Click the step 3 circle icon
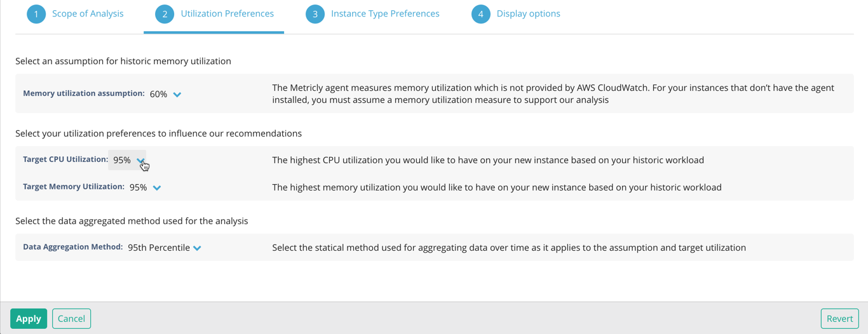868x334 pixels. click(x=315, y=14)
